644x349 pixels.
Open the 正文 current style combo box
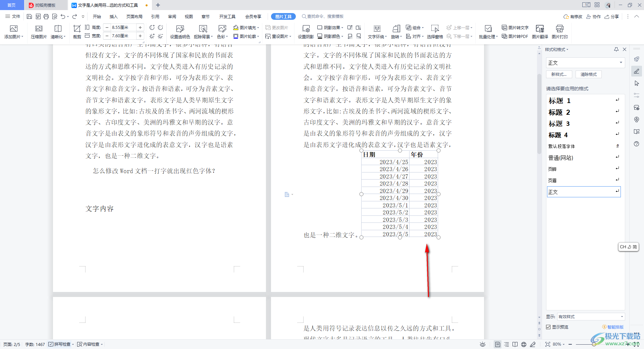(x=585, y=63)
